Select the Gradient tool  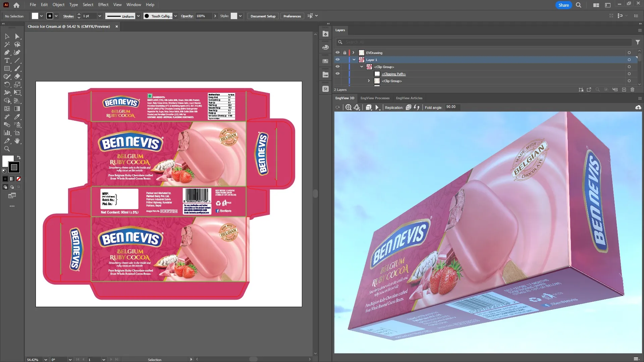pyautogui.click(x=17, y=109)
